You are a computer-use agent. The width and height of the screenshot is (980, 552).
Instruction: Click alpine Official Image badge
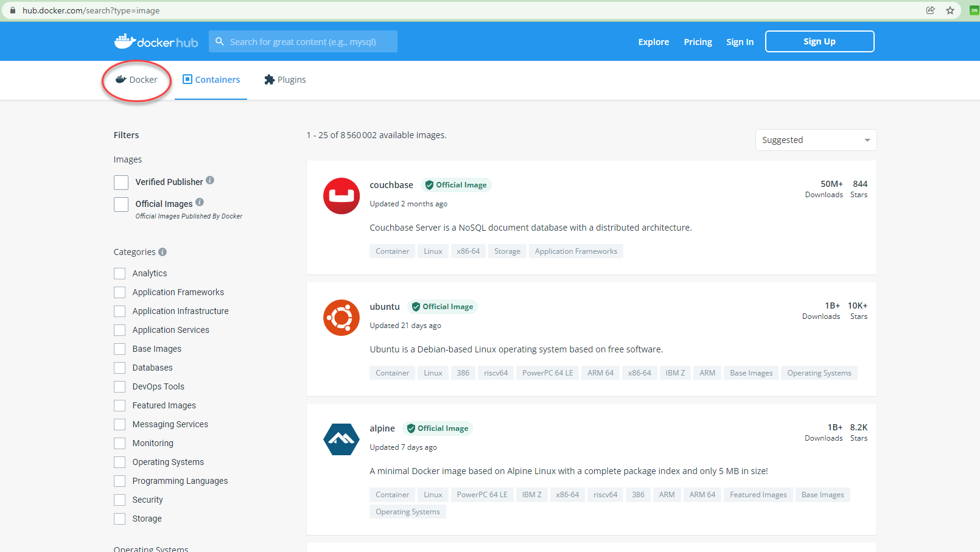438,428
